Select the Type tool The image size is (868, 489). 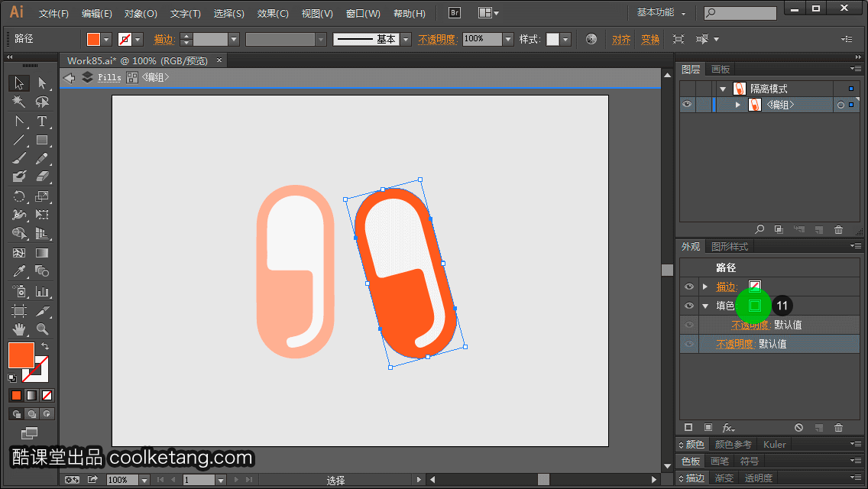pos(42,121)
